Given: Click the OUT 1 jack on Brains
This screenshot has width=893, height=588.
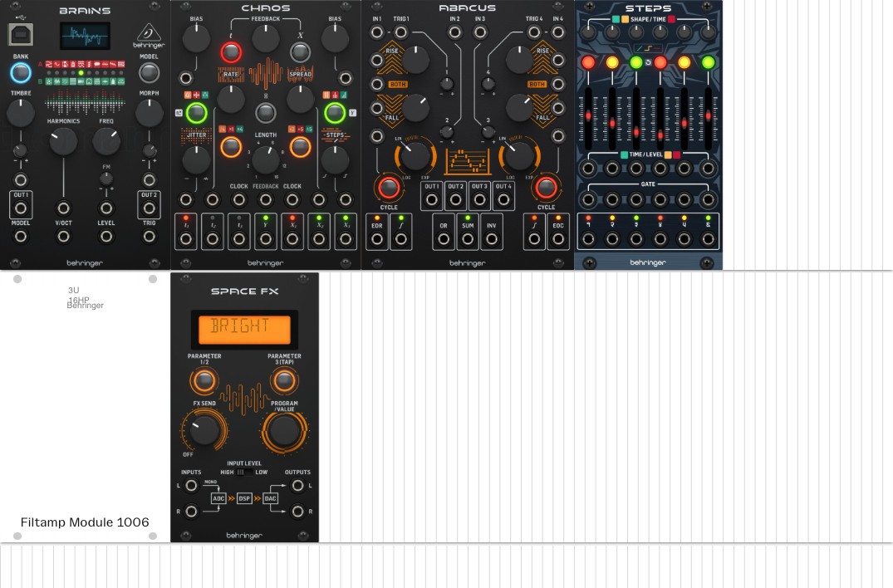Looking at the screenshot, I should click(x=21, y=208).
